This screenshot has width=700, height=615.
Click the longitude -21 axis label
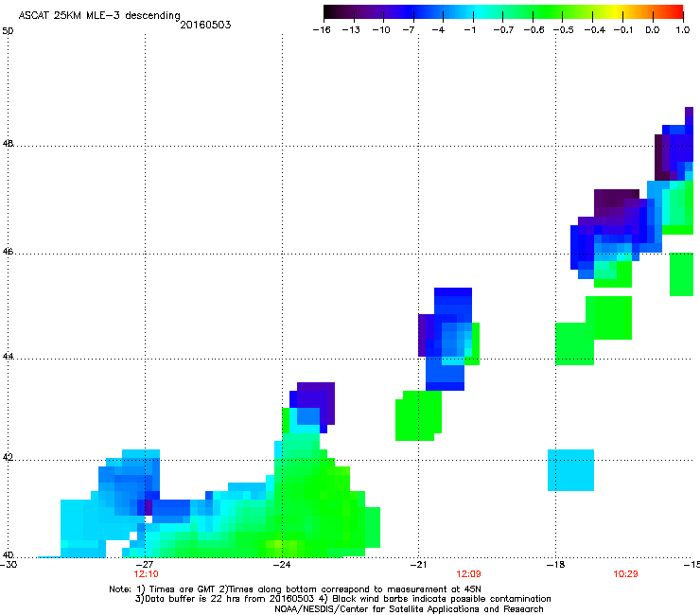pyautogui.click(x=418, y=565)
